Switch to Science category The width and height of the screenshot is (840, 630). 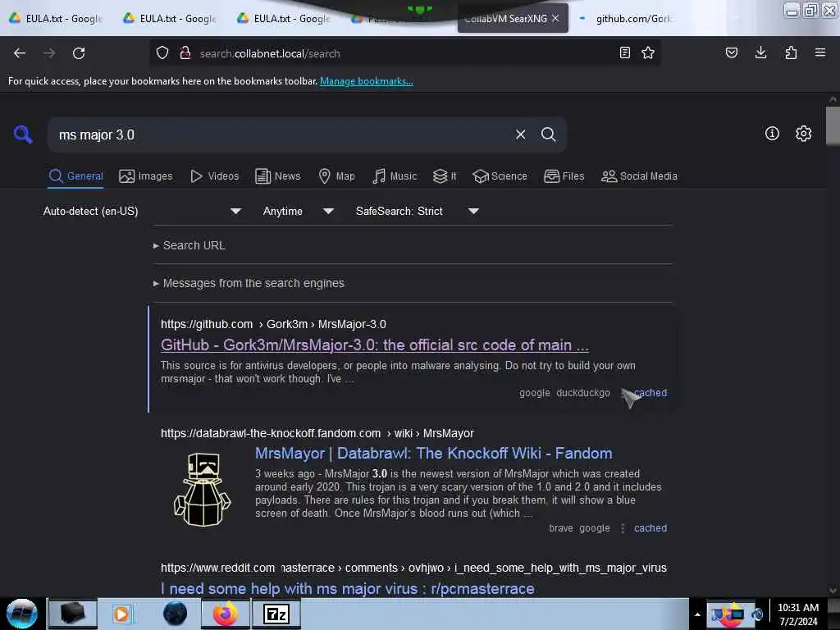click(x=500, y=176)
